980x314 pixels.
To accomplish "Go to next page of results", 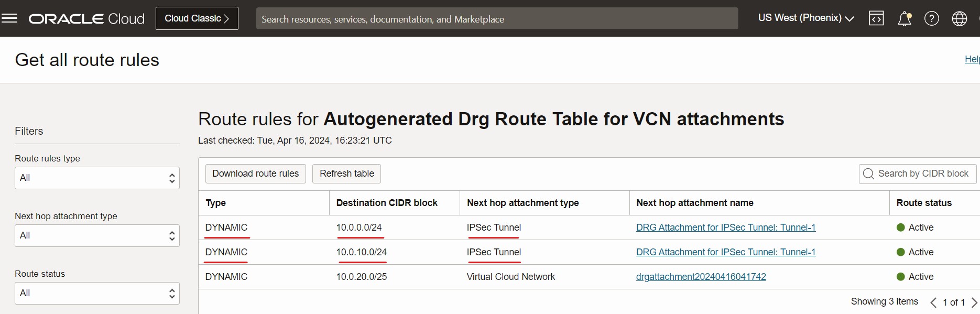I will pyautogui.click(x=974, y=302).
